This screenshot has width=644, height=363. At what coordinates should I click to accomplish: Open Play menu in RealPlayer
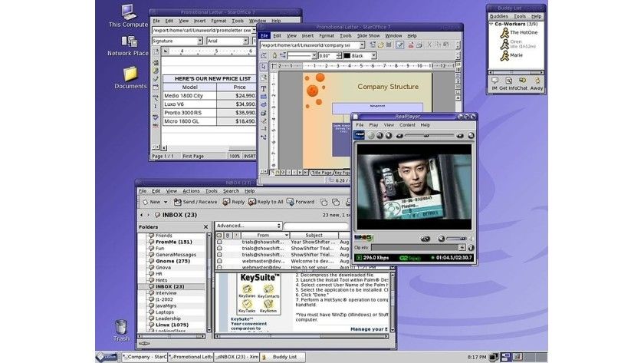373,125
